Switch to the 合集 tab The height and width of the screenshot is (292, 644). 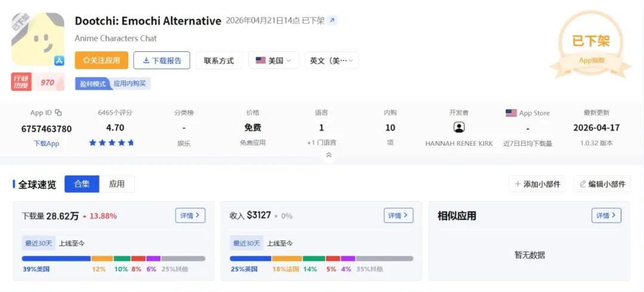click(82, 184)
